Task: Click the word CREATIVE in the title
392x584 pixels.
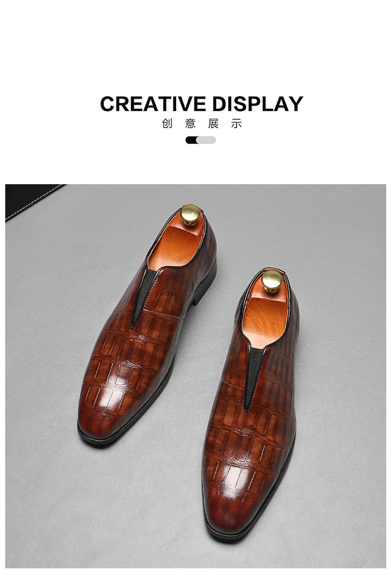Action: [153, 104]
